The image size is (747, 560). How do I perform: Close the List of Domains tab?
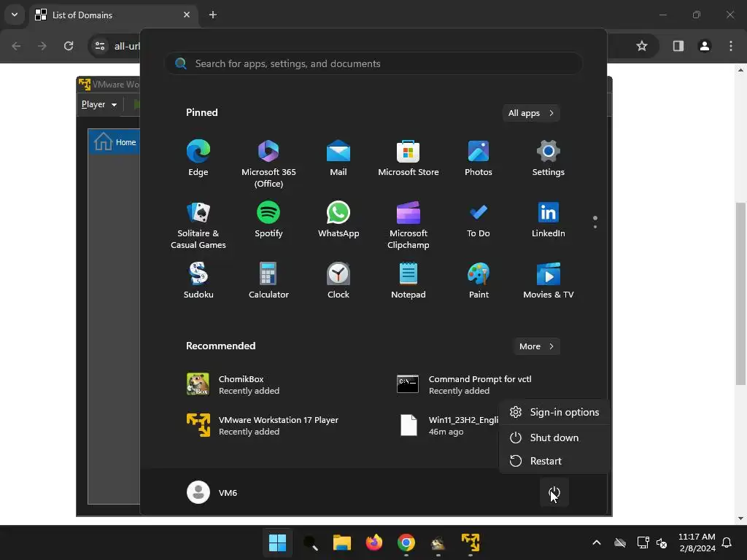click(187, 15)
